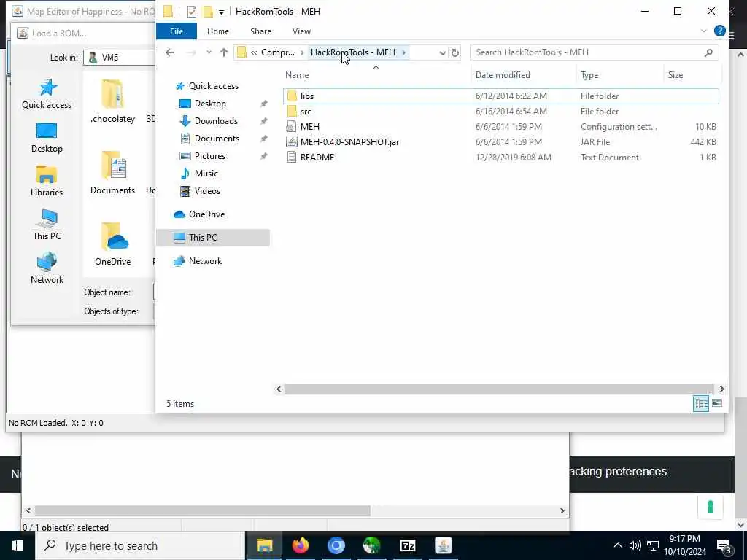The image size is (747, 560).
Task: Select Network in the navigation pane
Action: pos(205,261)
